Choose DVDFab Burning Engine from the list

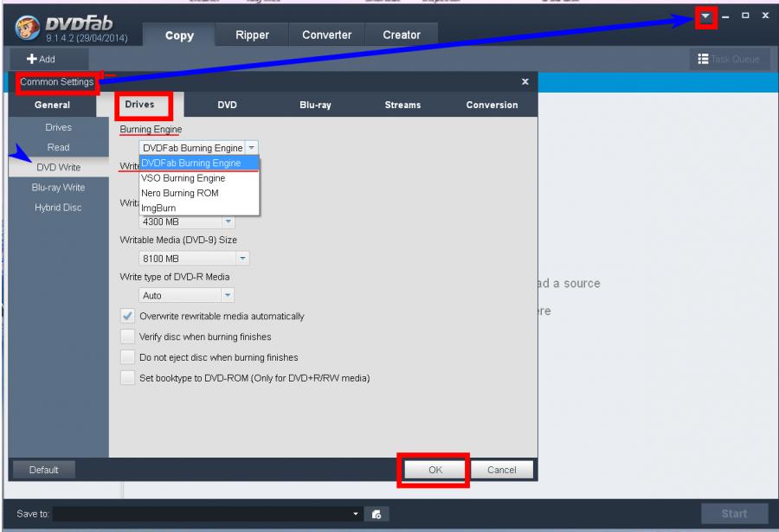click(199, 163)
